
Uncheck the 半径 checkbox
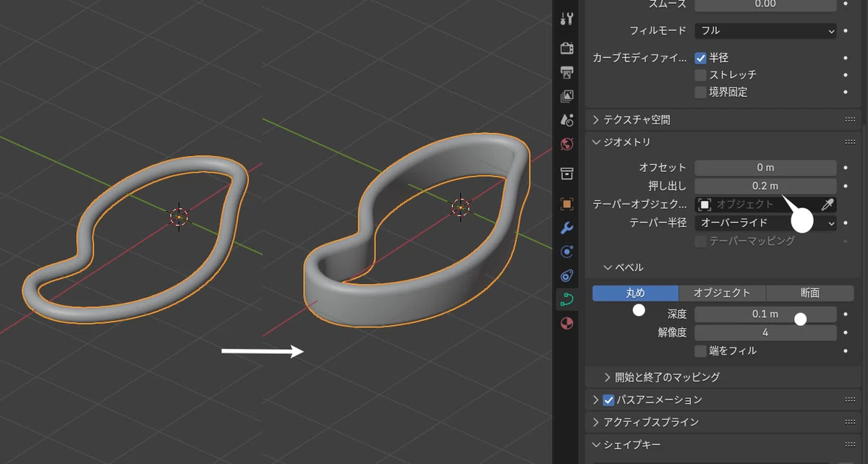(700, 57)
